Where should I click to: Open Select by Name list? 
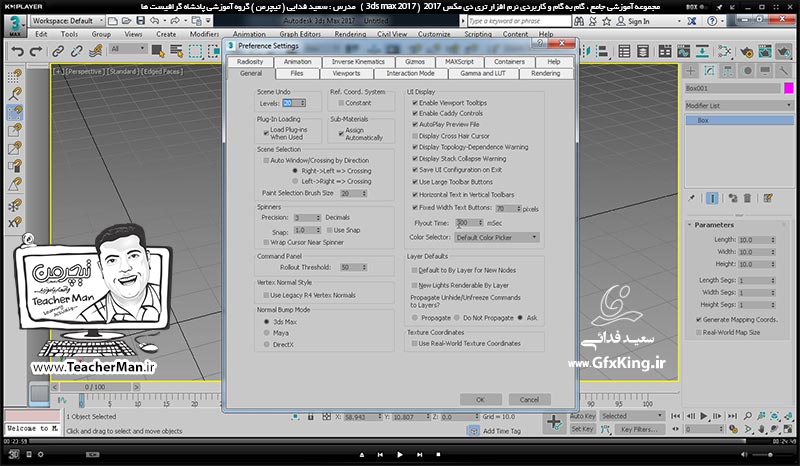[177, 51]
